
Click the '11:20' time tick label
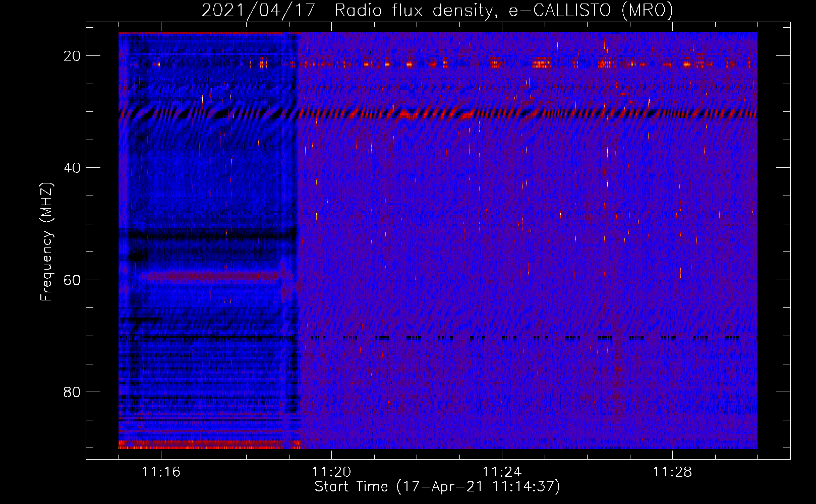(331, 472)
